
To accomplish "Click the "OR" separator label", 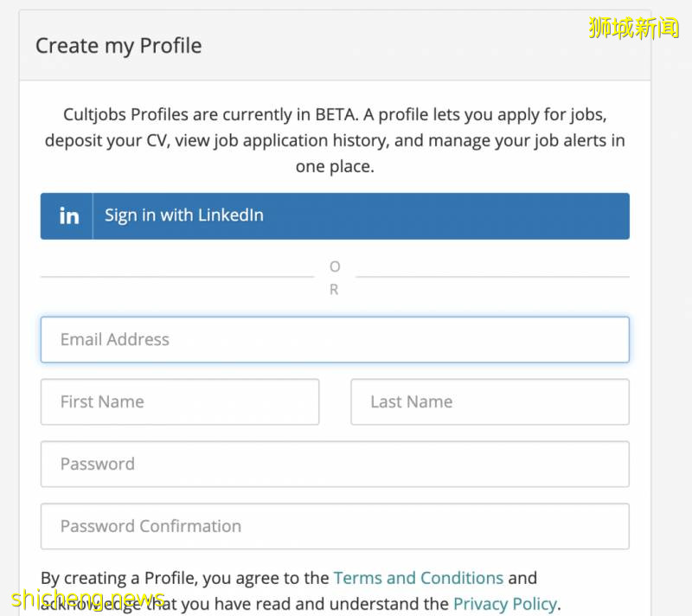I will coord(335,278).
